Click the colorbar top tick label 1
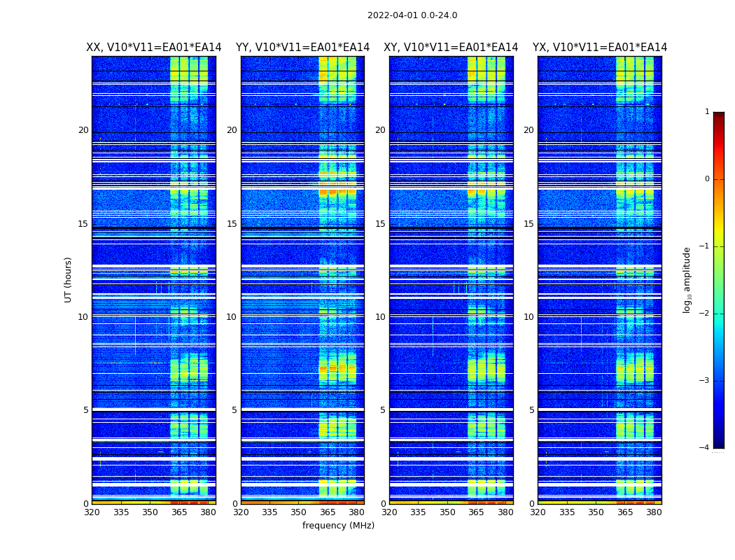 (707, 111)
